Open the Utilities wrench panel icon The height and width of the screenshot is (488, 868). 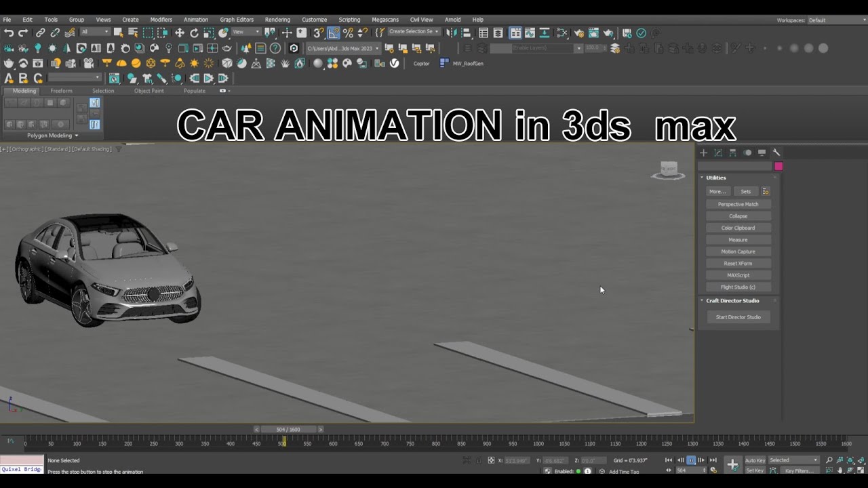pyautogui.click(x=776, y=152)
